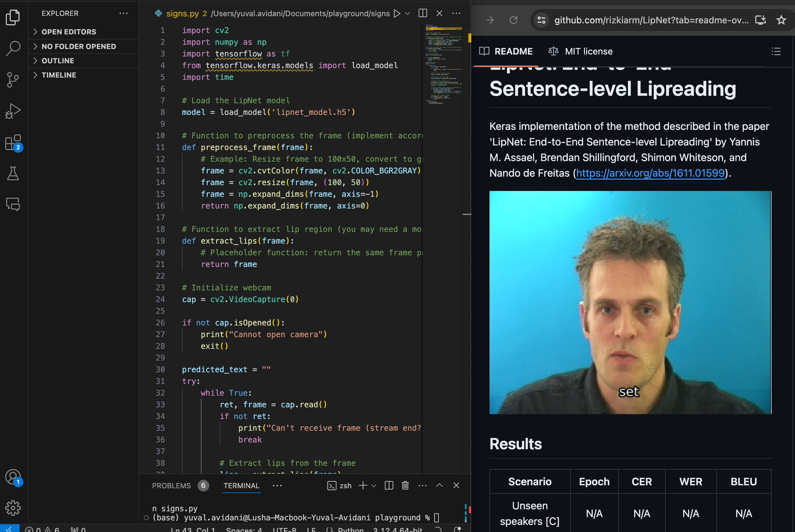Screen dimensions: 795x532
Task: Toggle the README outline list
Action: (776, 51)
